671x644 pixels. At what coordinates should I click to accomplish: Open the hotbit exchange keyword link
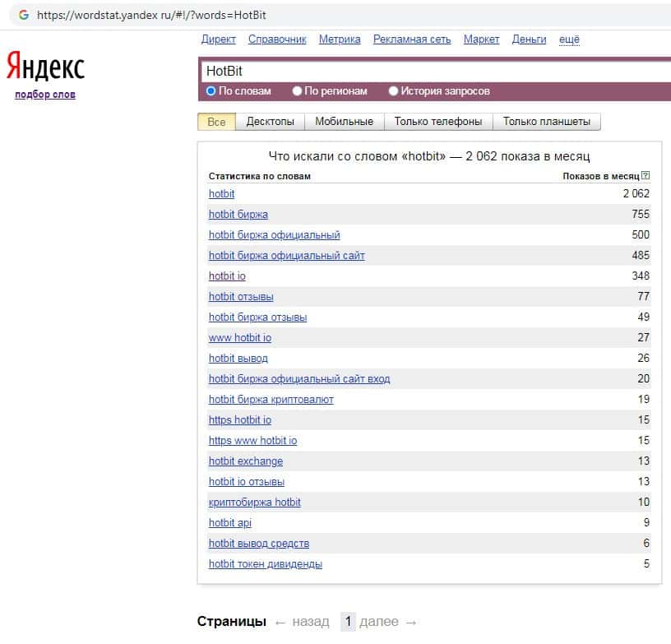(x=245, y=461)
